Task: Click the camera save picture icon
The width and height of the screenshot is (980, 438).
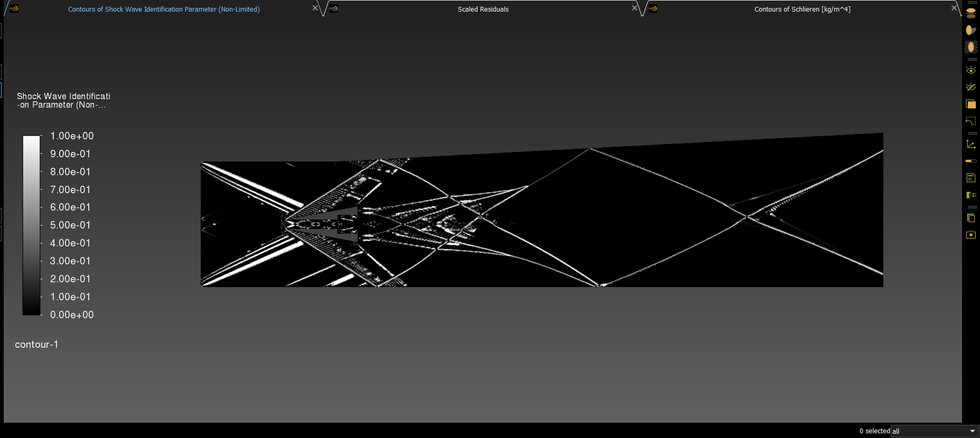Action: click(x=970, y=235)
